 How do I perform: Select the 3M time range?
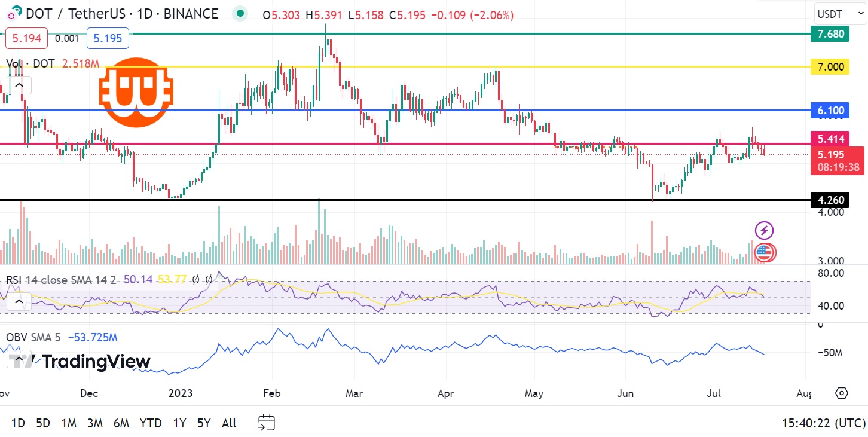95,423
